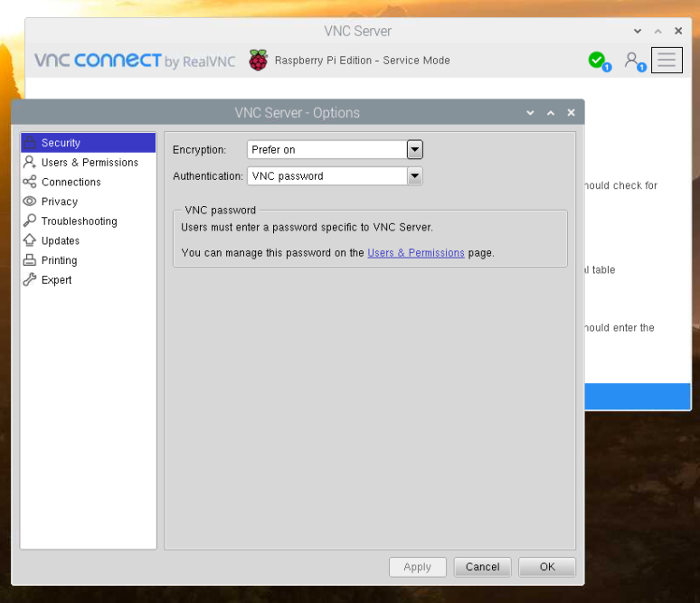
Task: Click the Apply button
Action: [418, 567]
